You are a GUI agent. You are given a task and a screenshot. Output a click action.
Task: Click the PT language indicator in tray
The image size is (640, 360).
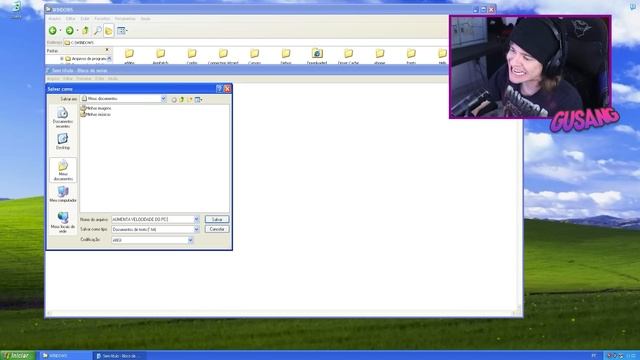pos(594,356)
